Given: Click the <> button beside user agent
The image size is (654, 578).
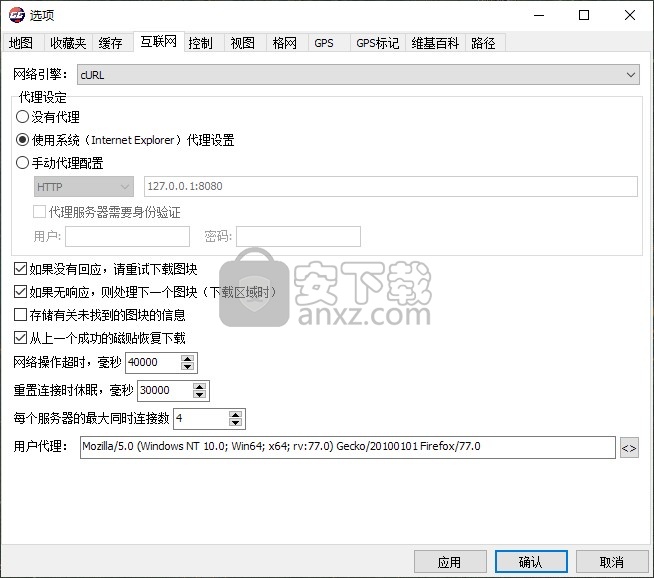Looking at the screenshot, I should (x=629, y=447).
